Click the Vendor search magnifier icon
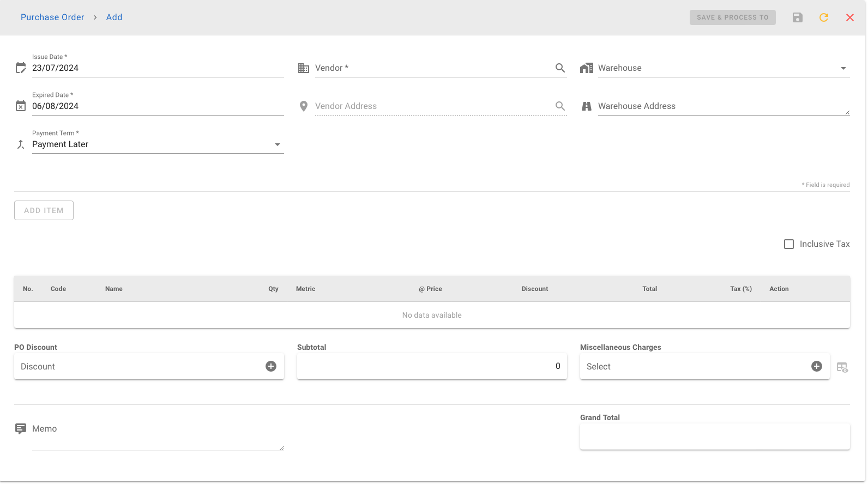The width and height of the screenshot is (868, 485). 560,68
